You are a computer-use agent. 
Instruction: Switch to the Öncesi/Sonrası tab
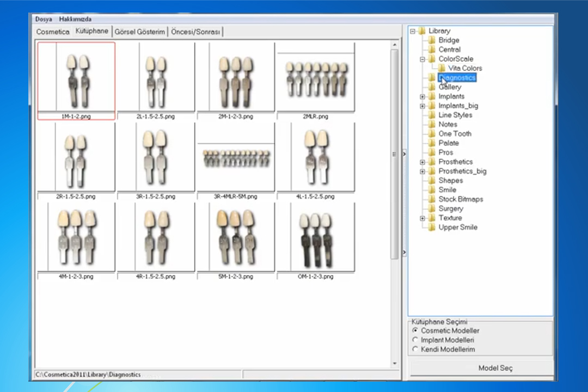point(195,32)
